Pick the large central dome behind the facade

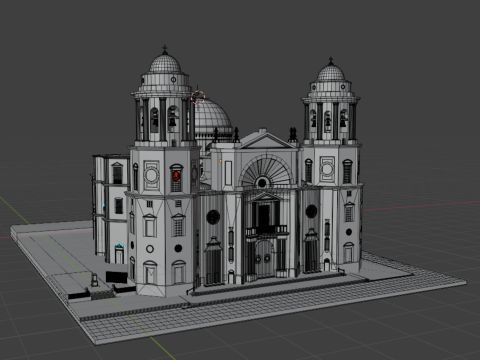[213, 115]
